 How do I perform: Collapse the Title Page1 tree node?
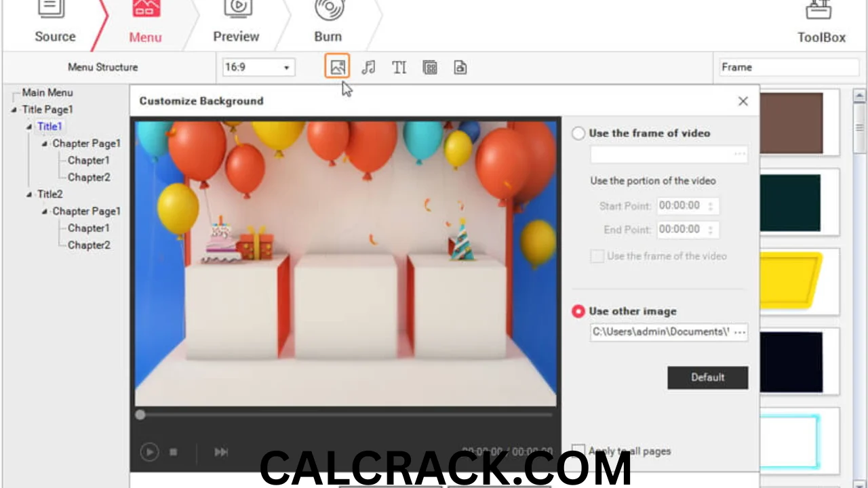pyautogui.click(x=14, y=110)
